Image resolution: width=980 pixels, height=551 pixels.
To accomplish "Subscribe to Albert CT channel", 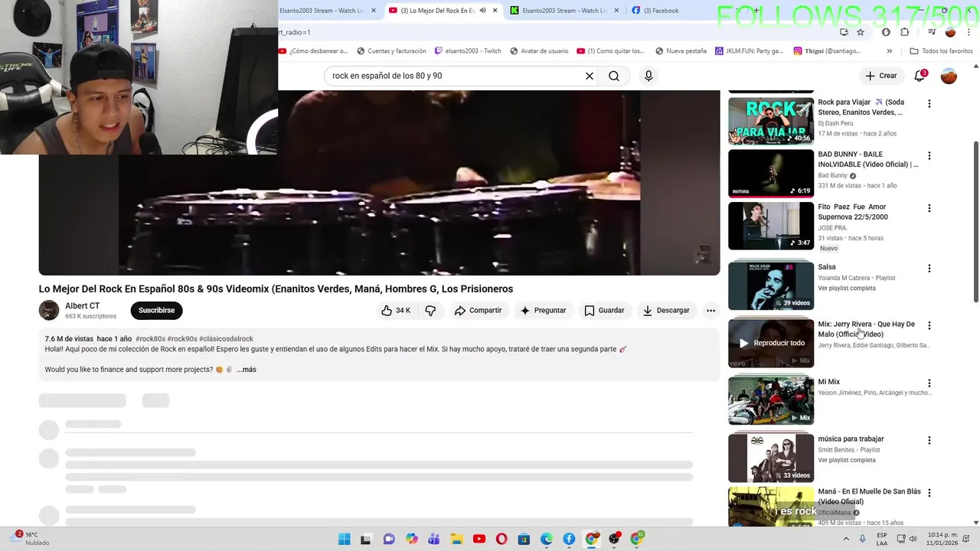I will pos(156,311).
